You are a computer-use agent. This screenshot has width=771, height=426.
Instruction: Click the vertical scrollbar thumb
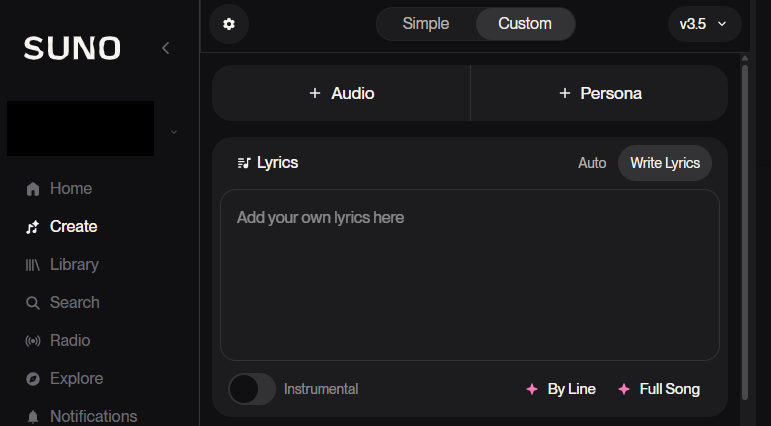pos(744,231)
